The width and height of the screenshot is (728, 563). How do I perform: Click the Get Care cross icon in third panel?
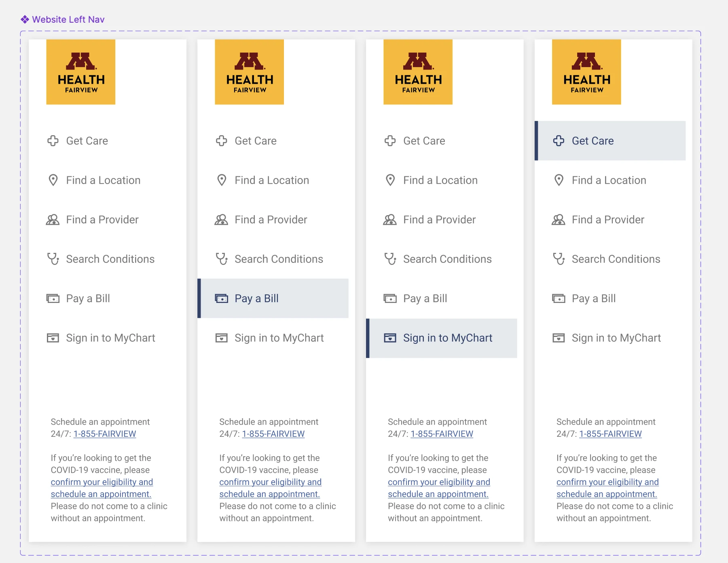(390, 141)
